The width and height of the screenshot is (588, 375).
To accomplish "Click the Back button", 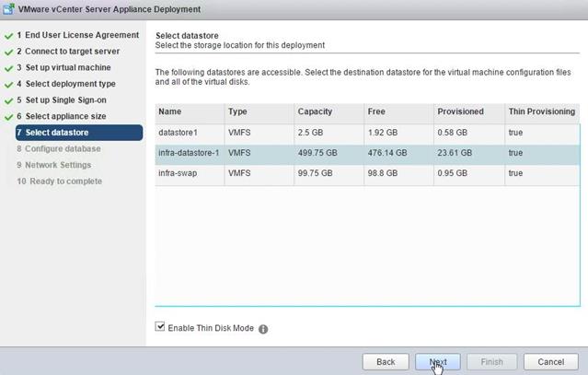I will coord(386,362).
